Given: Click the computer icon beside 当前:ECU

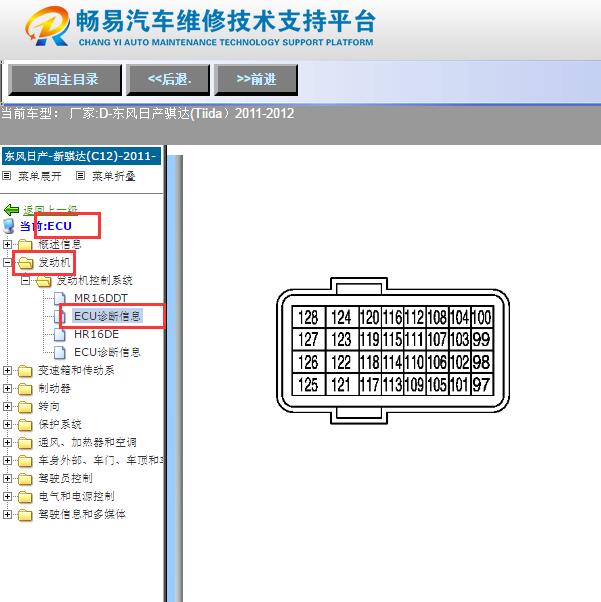Looking at the screenshot, I should [8, 226].
